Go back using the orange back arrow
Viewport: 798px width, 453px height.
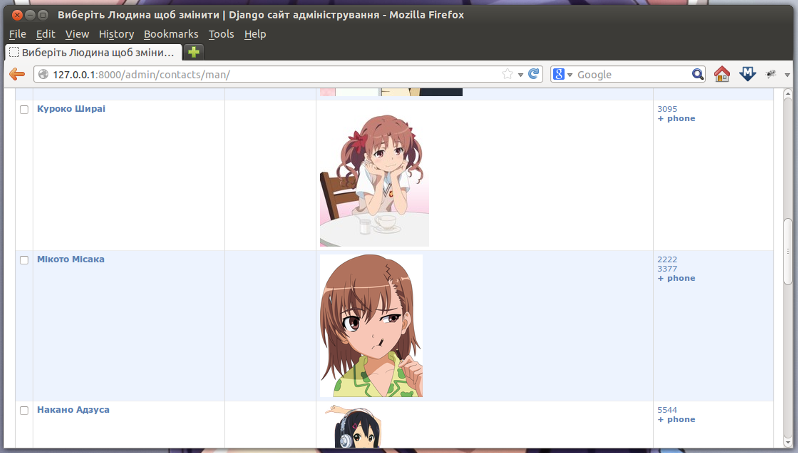[17, 74]
